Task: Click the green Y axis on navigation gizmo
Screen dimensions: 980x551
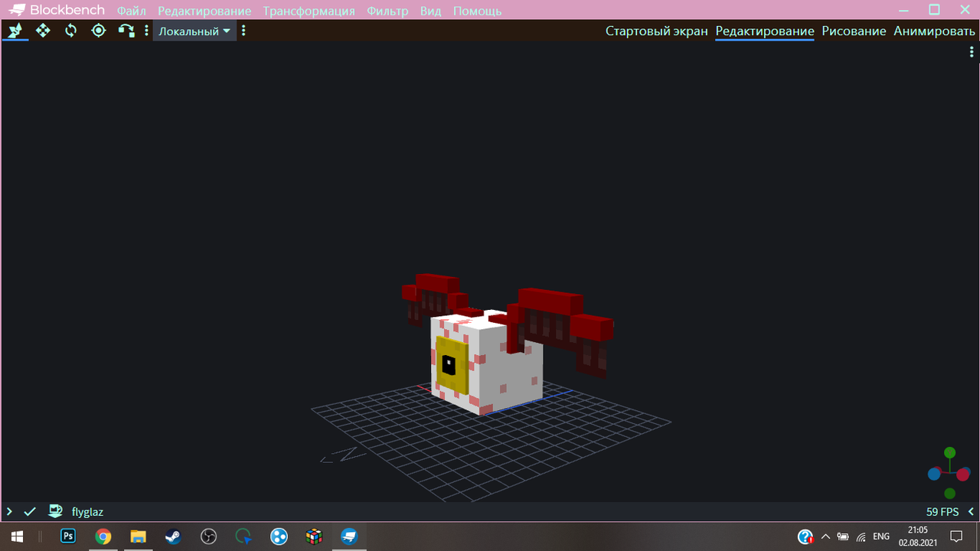Action: point(949,453)
